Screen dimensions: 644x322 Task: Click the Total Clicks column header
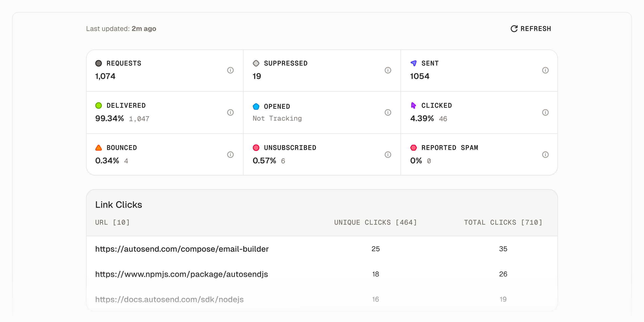tap(503, 222)
